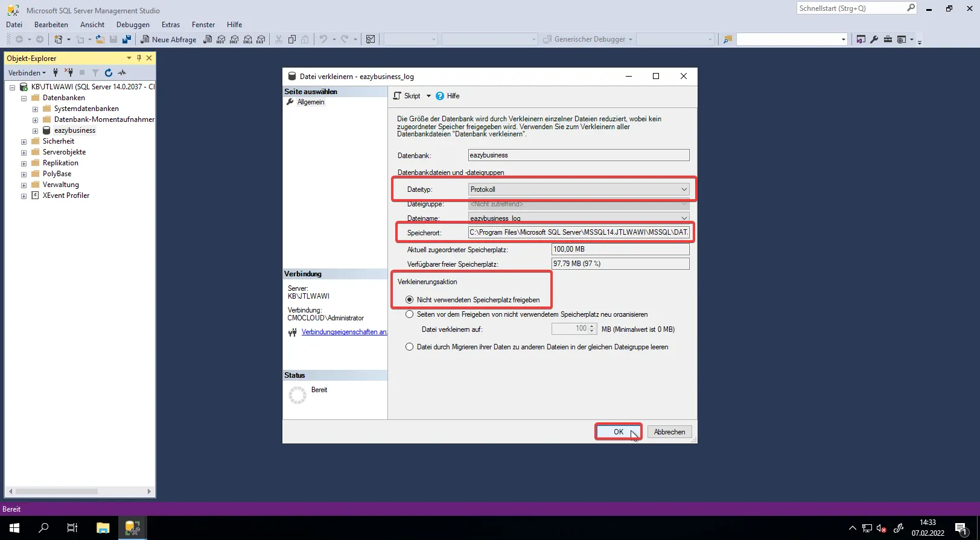Image resolution: width=980 pixels, height=540 pixels.
Task: Click the find in files icon
Action: coord(728,39)
